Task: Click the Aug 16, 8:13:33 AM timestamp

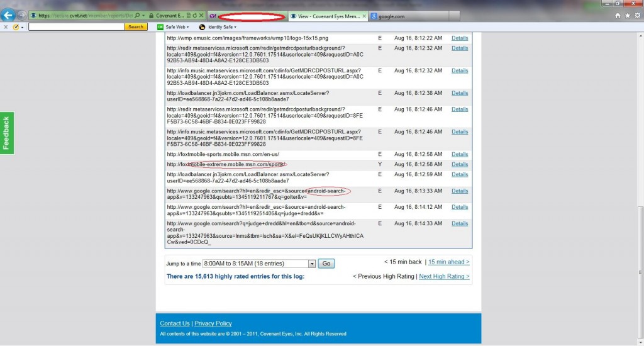Action: point(418,191)
